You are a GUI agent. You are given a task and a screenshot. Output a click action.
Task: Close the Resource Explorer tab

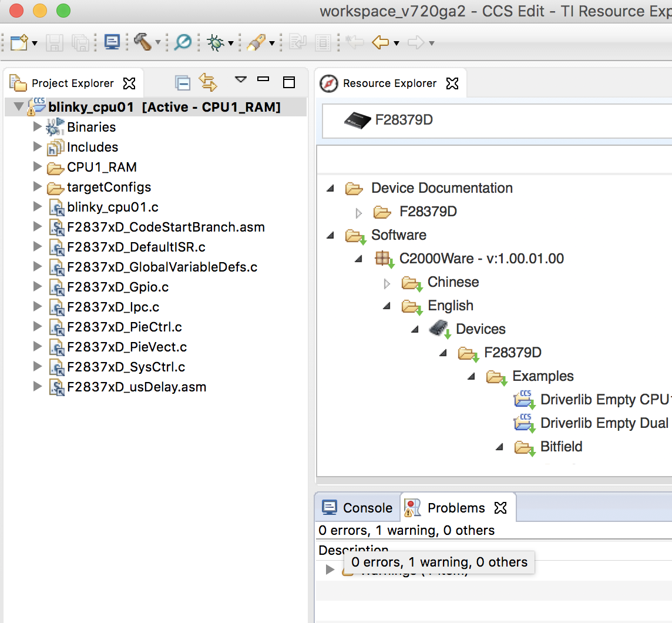[x=452, y=83]
